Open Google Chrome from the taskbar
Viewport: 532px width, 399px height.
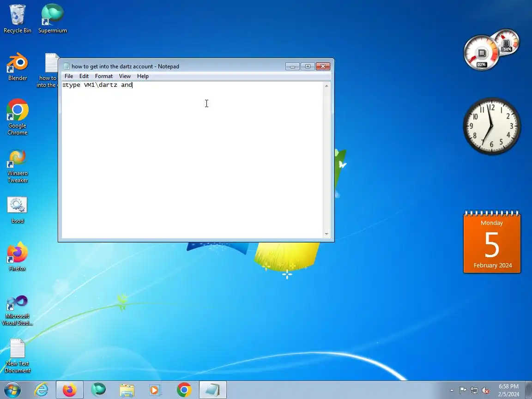click(x=184, y=390)
